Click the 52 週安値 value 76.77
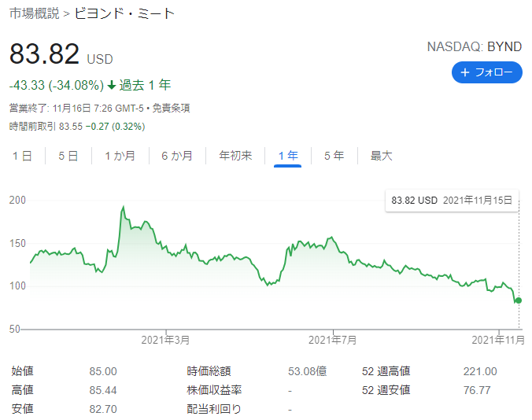 click(x=477, y=391)
